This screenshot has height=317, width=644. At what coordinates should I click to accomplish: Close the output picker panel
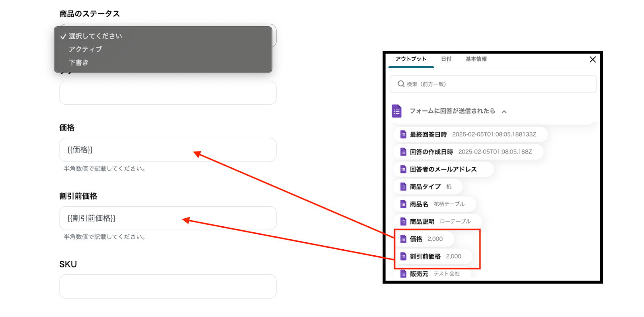[x=592, y=60]
